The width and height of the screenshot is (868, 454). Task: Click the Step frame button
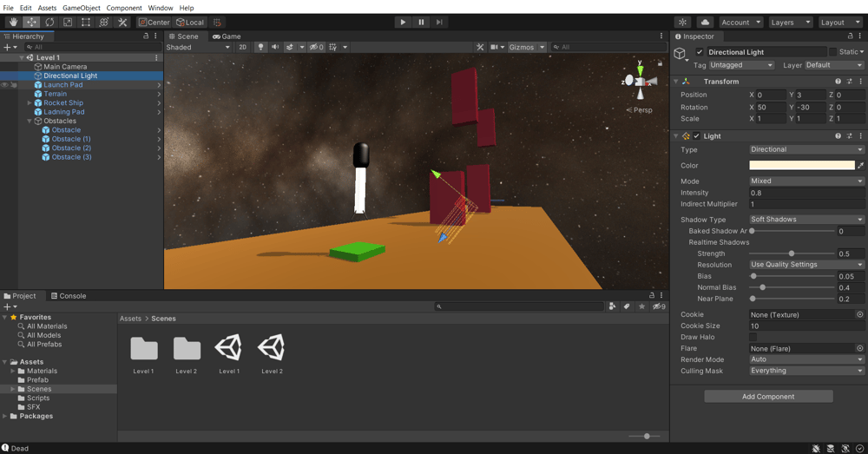click(x=439, y=23)
